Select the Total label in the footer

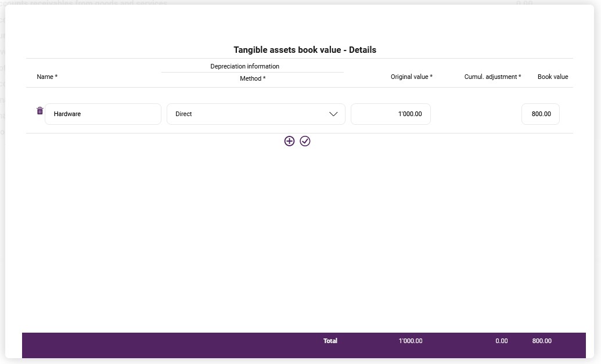tap(330, 341)
